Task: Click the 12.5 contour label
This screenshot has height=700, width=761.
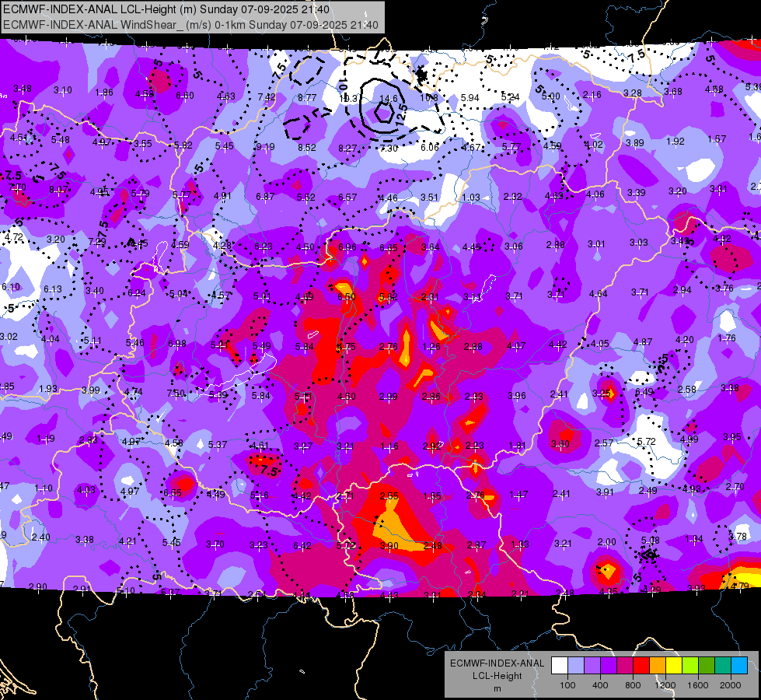Action: point(402,114)
